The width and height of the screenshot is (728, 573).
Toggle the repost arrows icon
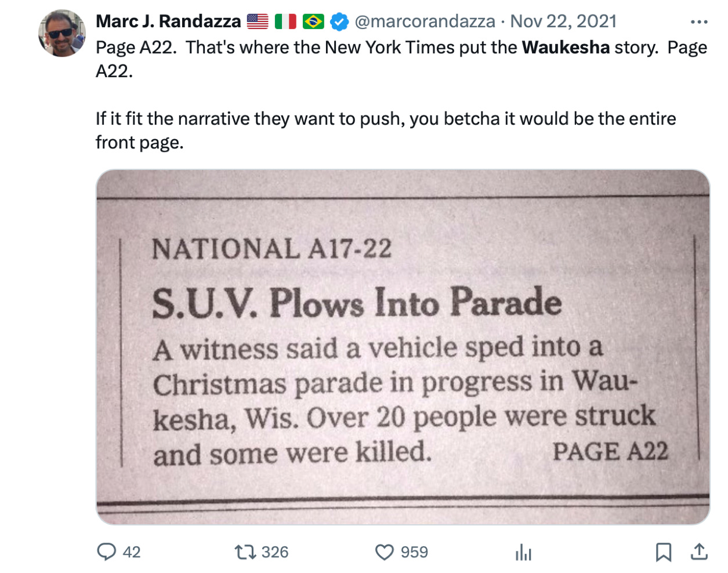coord(245,552)
